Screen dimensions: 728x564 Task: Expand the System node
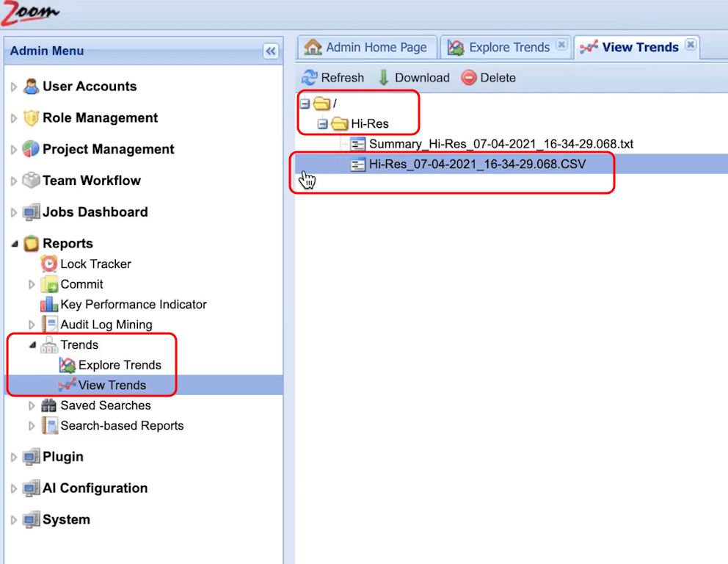(14, 520)
